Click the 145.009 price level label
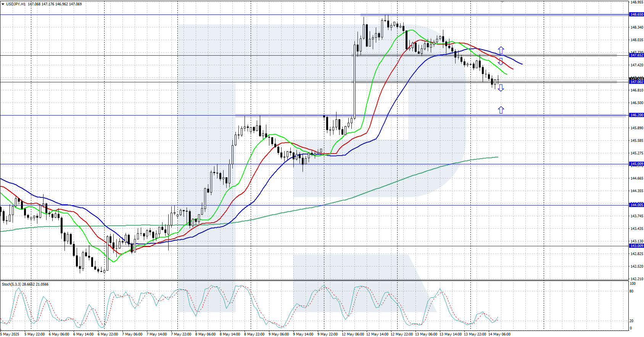Image resolution: width=644 pixels, height=337 pixels. pyautogui.click(x=636, y=164)
